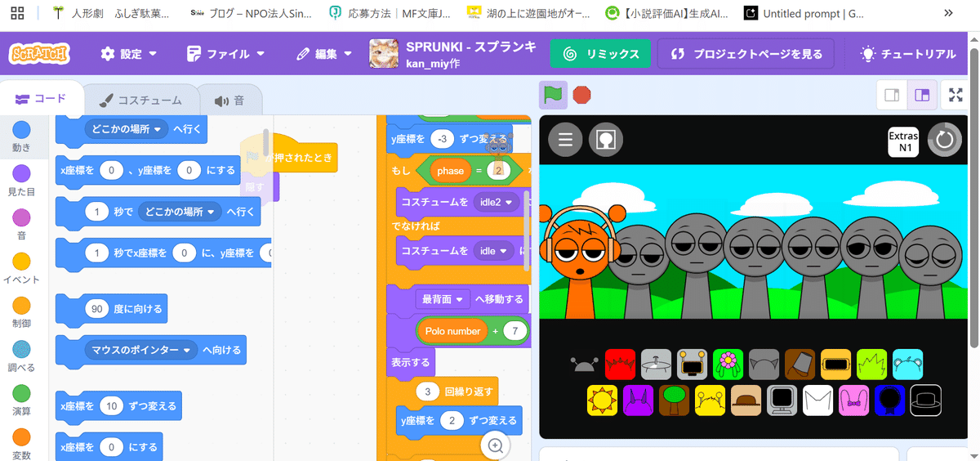
Task: Select the brown bucket character icon
Action: click(x=800, y=364)
